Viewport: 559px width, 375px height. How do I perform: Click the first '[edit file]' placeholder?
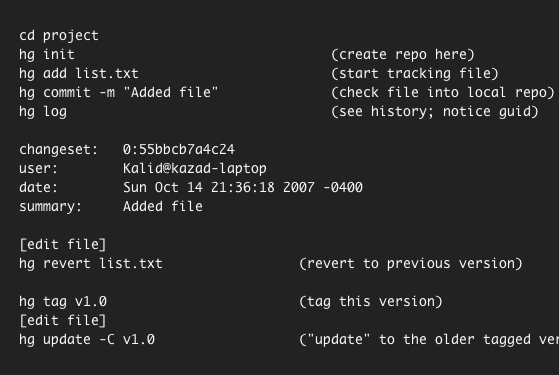click(x=63, y=245)
